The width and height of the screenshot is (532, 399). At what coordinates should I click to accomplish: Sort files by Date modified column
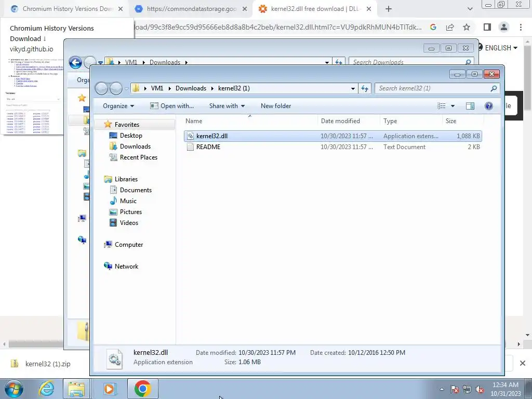[340, 121]
